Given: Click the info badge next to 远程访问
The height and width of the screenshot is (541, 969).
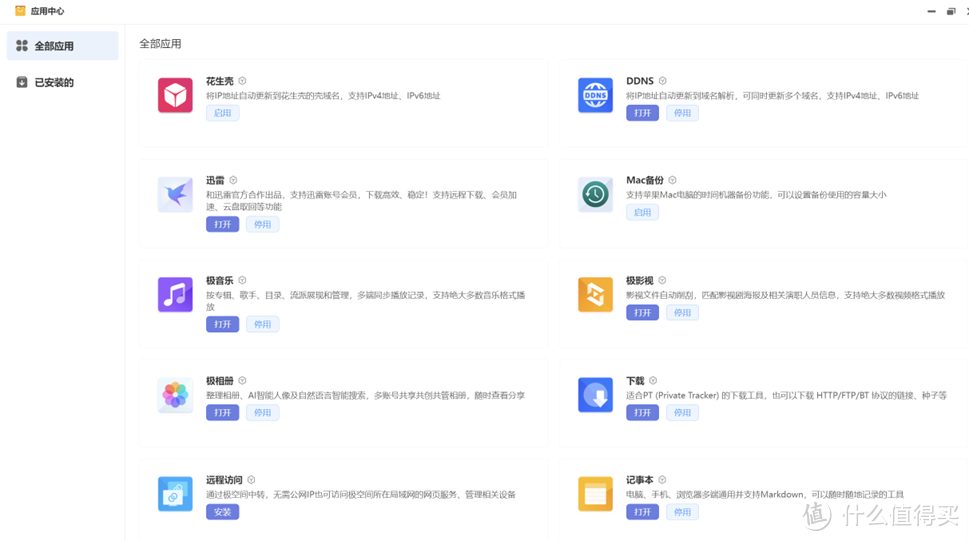Looking at the screenshot, I should coord(251,480).
